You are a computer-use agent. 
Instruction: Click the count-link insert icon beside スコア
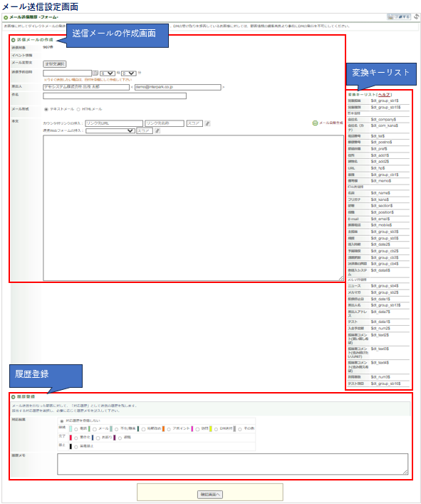pos(208,123)
